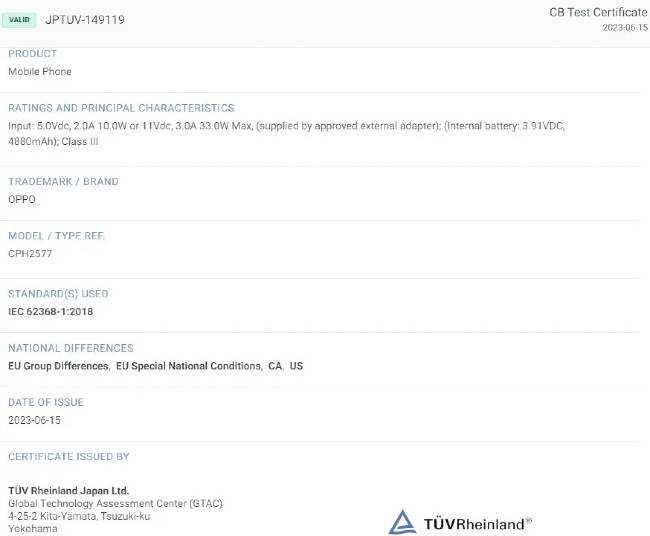Click EU Special National Conditions entry
Image resolution: width=650 pixels, height=536 pixels.
point(189,366)
